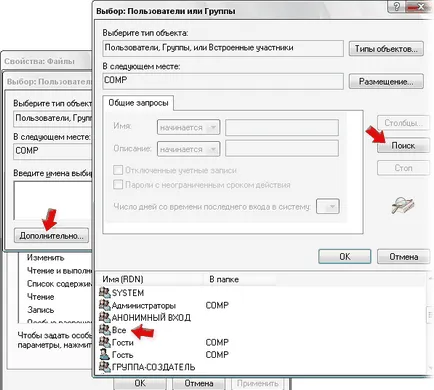Toggle Пароли с неограниченным сроком действия checkbox
Viewport: 434px width, 390px height.
click(x=118, y=184)
